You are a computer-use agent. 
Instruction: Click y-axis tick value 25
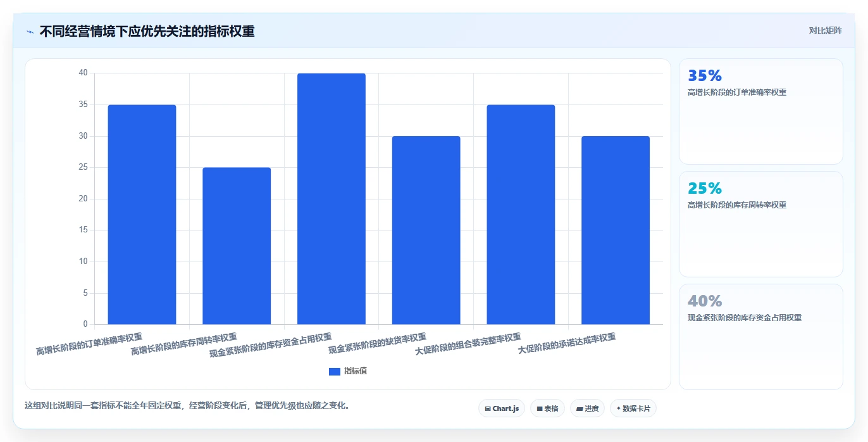[x=83, y=168]
